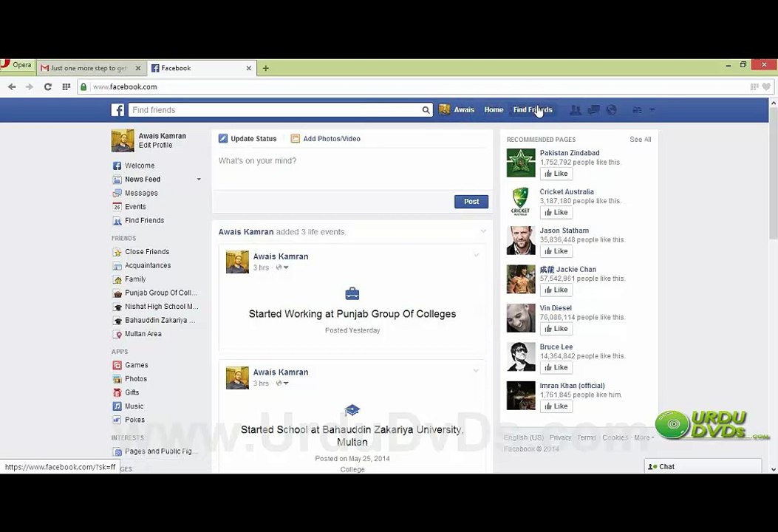Click the briefcase life event icon

point(352,294)
